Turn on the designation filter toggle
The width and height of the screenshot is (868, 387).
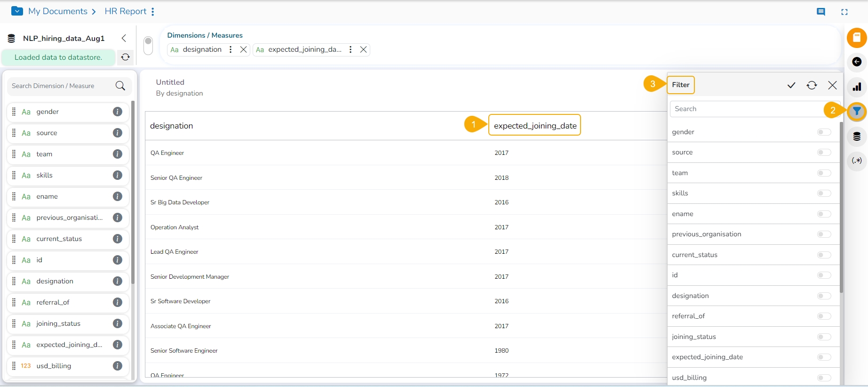point(824,296)
